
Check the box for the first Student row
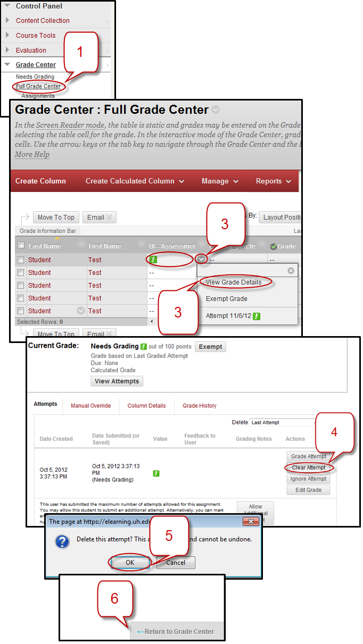click(21, 260)
